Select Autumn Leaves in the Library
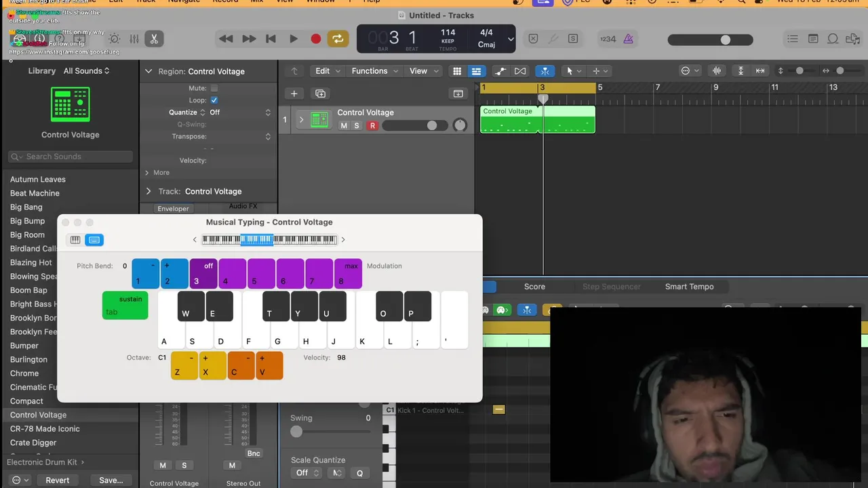Screen dimensions: 868x488 (x=38, y=180)
